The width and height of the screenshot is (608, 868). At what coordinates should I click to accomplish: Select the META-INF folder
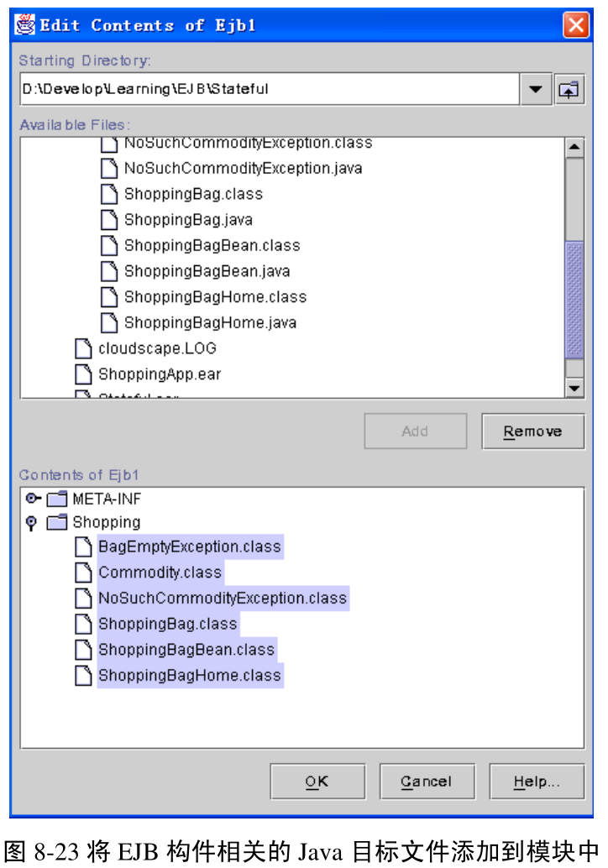pos(107,499)
